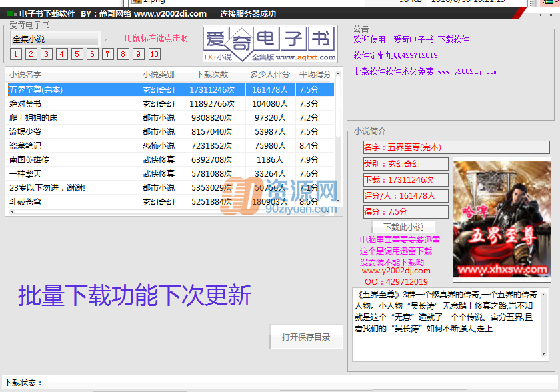Viewport: 560px width, 392px height.
Task: Select the novel 南国英雄传
Action: click(x=29, y=159)
